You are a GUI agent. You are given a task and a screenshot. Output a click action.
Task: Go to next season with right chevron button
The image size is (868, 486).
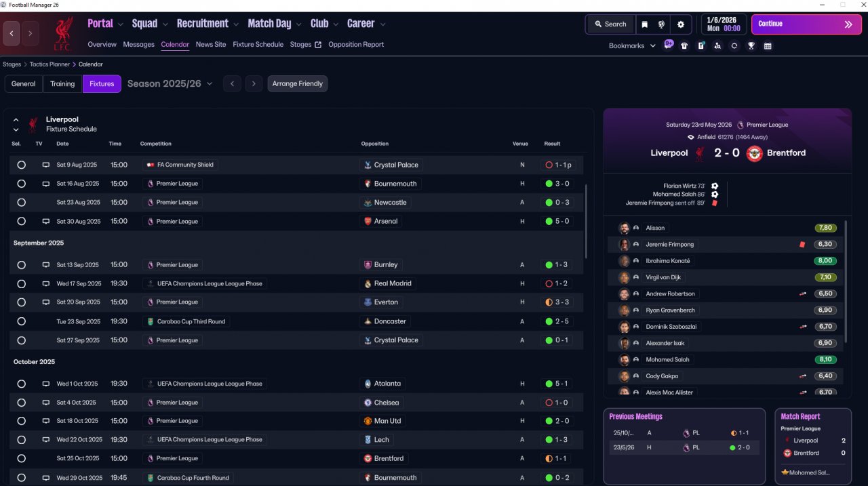(x=254, y=84)
